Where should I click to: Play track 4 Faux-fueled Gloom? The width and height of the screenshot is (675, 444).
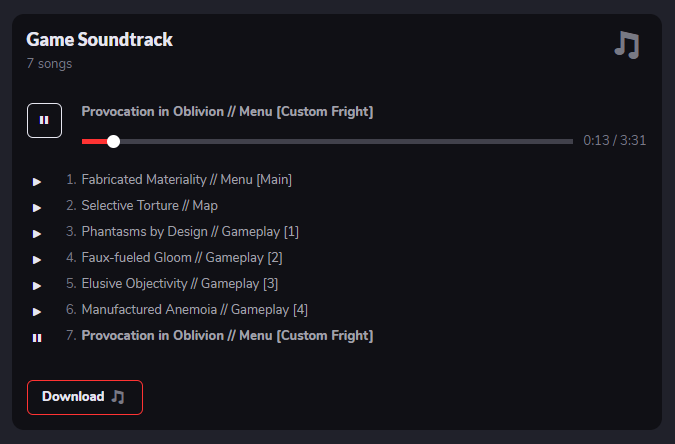click(37, 260)
